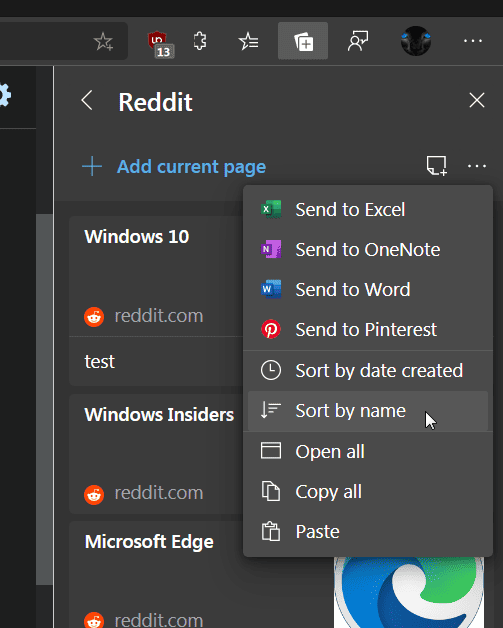
Task: Click the Pinterest icon in menu
Action: [x=271, y=329]
